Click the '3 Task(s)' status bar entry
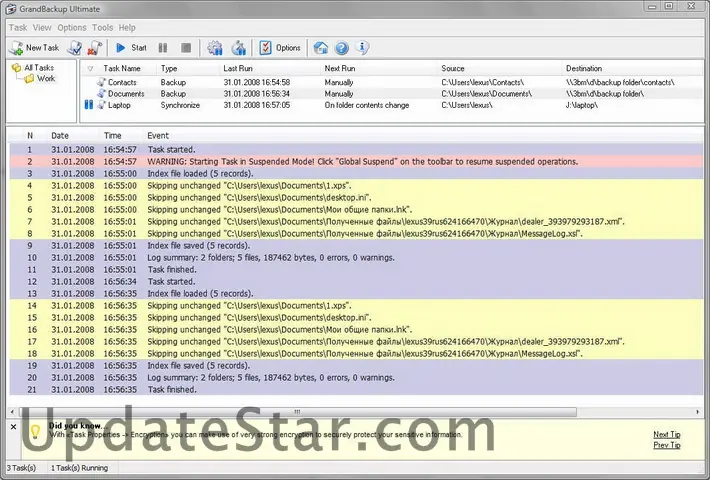The height and width of the screenshot is (480, 710). click(21, 468)
